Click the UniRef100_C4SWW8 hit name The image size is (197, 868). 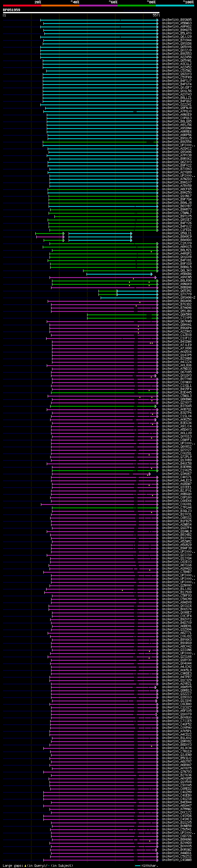click(177, 860)
